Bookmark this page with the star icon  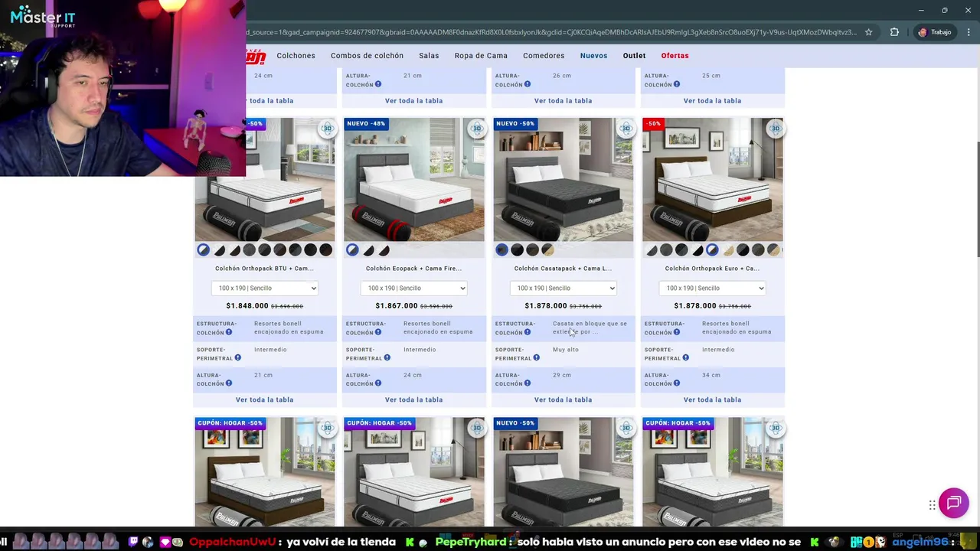point(868,32)
